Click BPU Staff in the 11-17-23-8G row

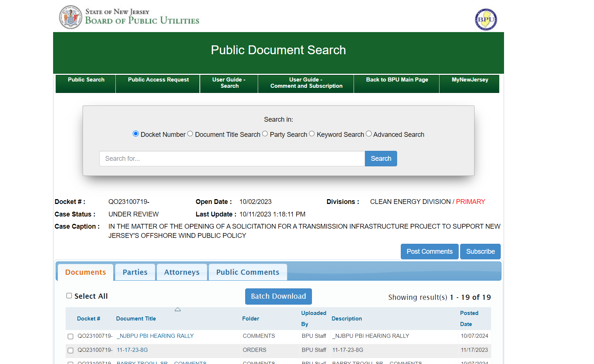tap(314, 350)
